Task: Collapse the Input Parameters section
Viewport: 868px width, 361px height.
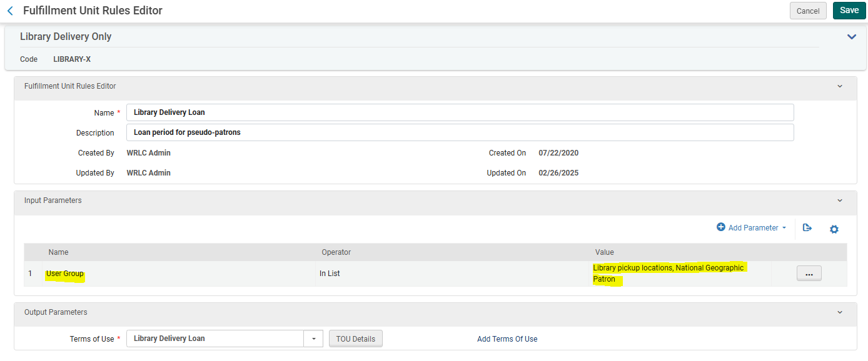Action: coord(840,200)
